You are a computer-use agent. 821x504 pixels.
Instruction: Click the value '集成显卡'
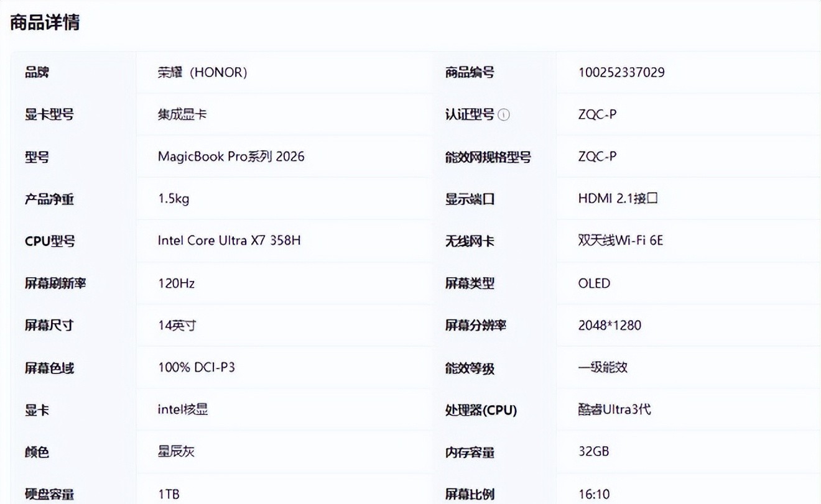pos(182,114)
